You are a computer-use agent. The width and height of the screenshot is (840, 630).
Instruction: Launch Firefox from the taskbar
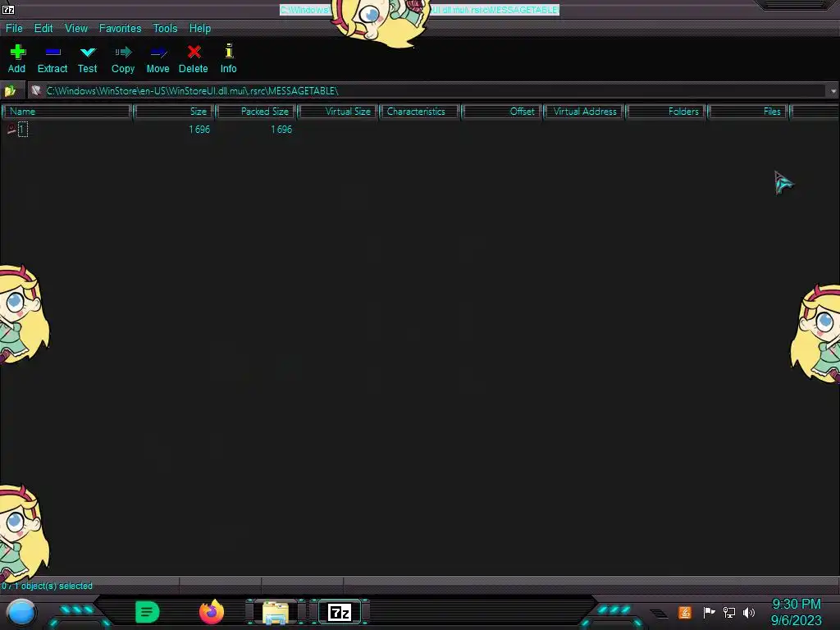coord(212,612)
